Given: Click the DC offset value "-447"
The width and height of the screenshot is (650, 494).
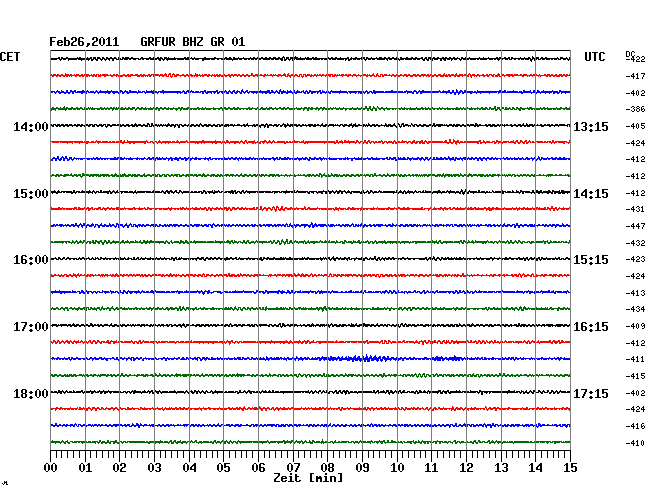Looking at the screenshot, I should click(x=635, y=226).
